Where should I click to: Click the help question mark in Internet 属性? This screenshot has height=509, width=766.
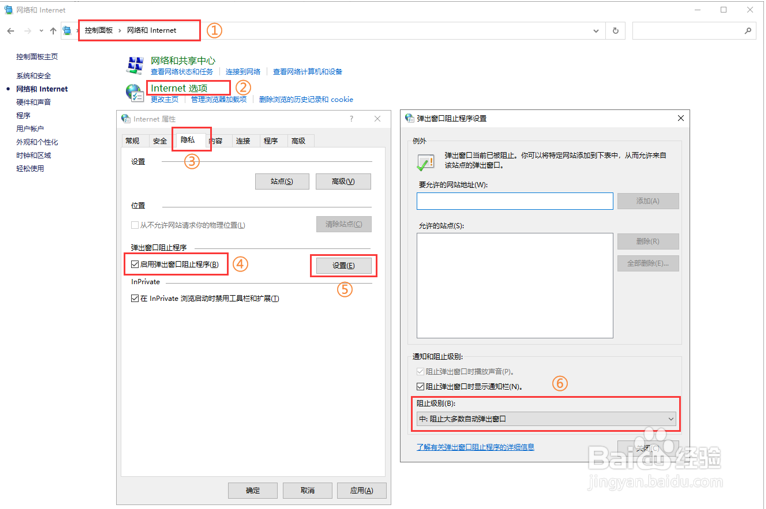[x=351, y=119]
